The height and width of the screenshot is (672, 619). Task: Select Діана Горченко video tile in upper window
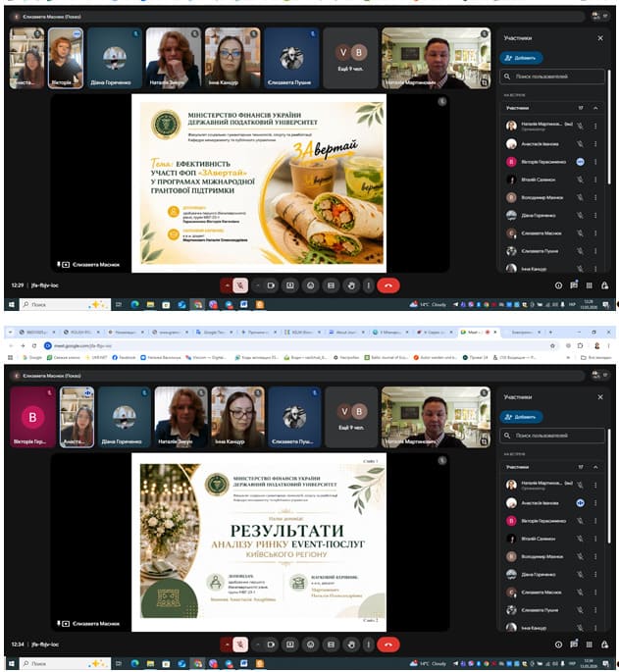click(x=114, y=58)
